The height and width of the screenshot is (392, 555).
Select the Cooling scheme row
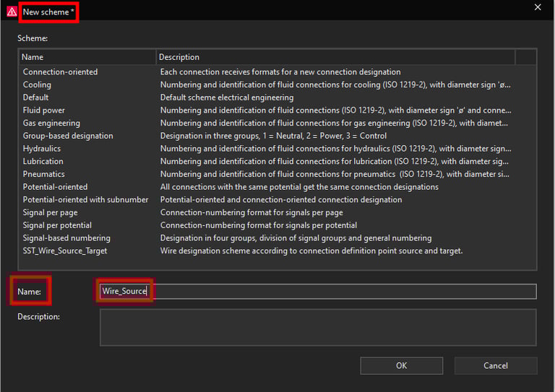(x=37, y=85)
